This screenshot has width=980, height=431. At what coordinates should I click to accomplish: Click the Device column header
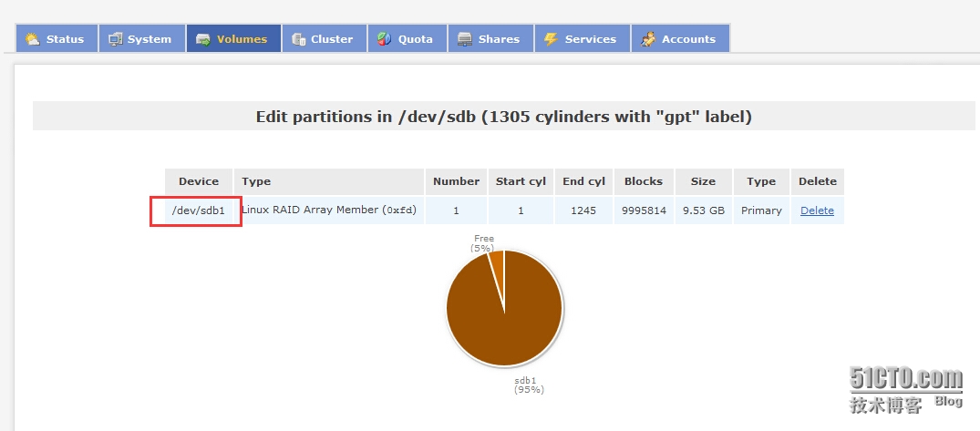[x=199, y=181]
